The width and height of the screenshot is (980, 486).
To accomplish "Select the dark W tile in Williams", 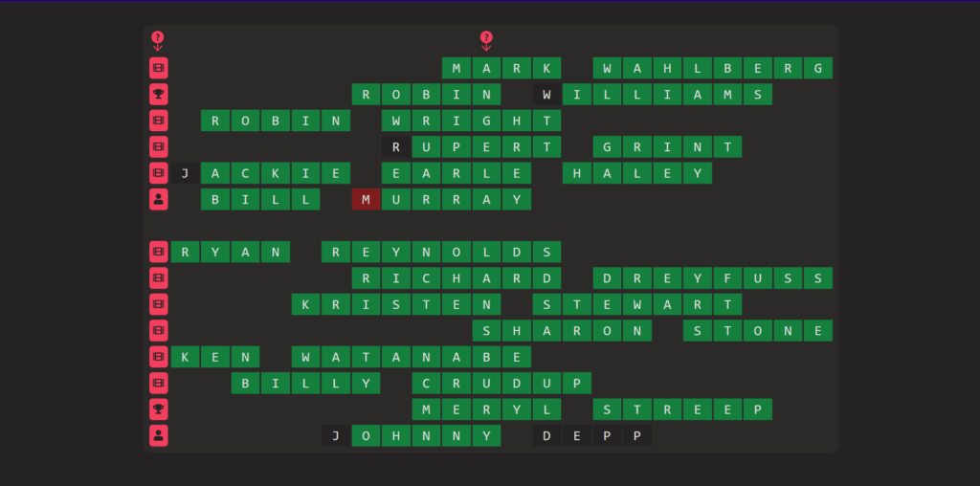I will click(546, 95).
